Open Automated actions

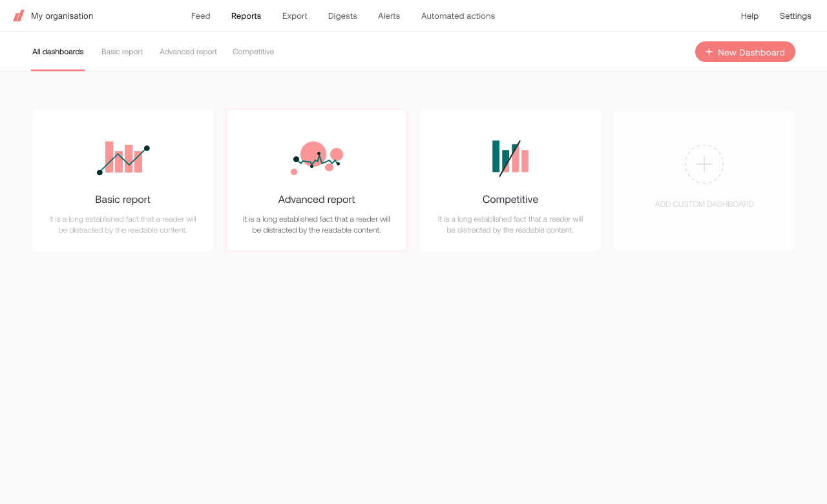click(x=458, y=16)
